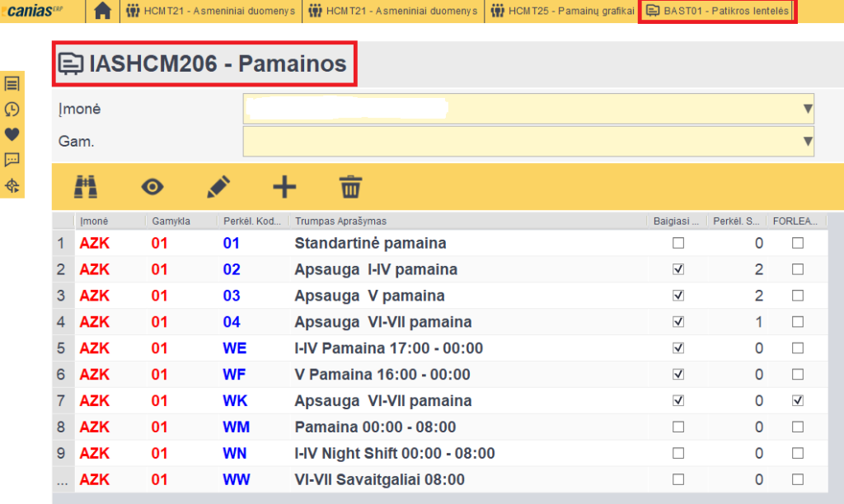Open the Gam. dropdown arrow

pos(807,142)
